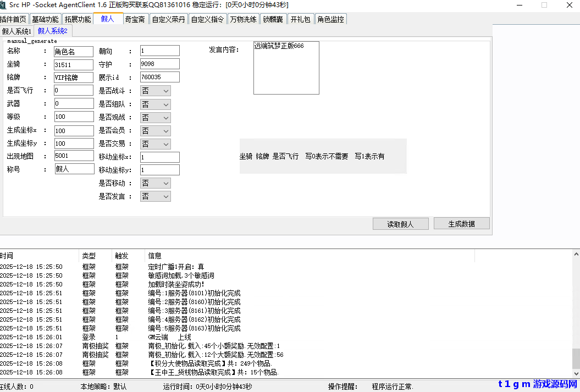This screenshot has height=392, width=580.
Task: Open the 角色监控 tab
Action: [x=330, y=18]
